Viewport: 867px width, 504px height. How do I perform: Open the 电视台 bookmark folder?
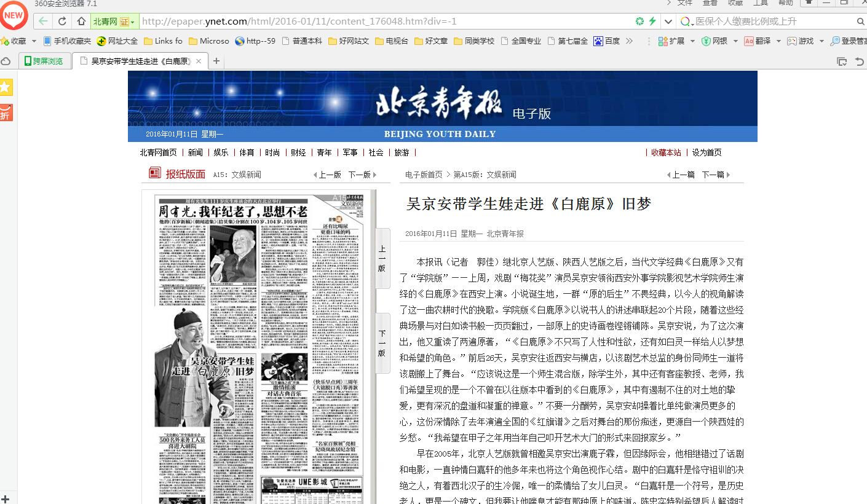392,41
